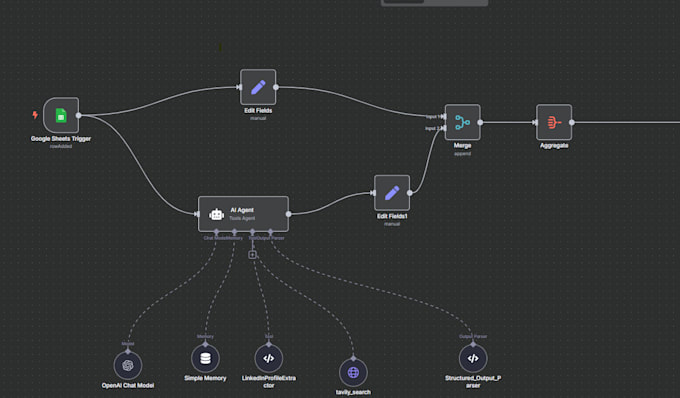Click the red lightning trigger icon
The height and width of the screenshot is (398, 680).
(x=35, y=115)
